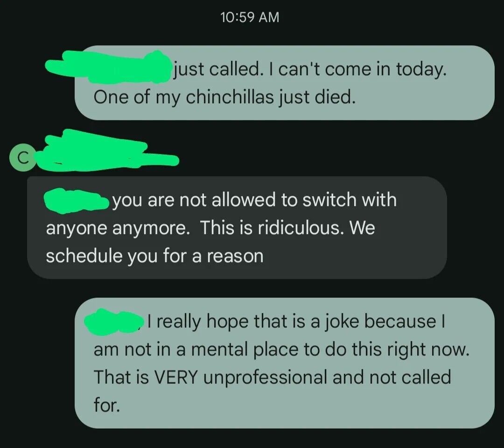Tap the 10:59 AM timestamp
The height and width of the screenshot is (448, 504).
tap(250, 17)
